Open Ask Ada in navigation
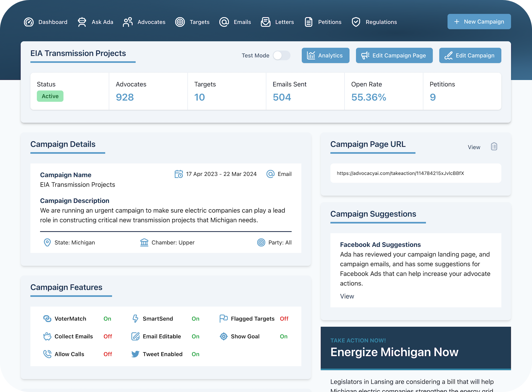This screenshot has width=532, height=392. tap(95, 22)
